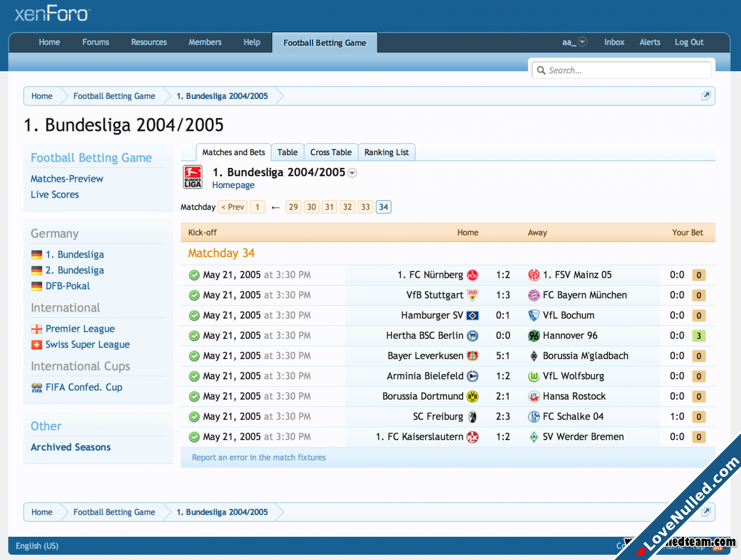Click the search magnifier icon
Screen dimensions: 741x560
[541, 70]
